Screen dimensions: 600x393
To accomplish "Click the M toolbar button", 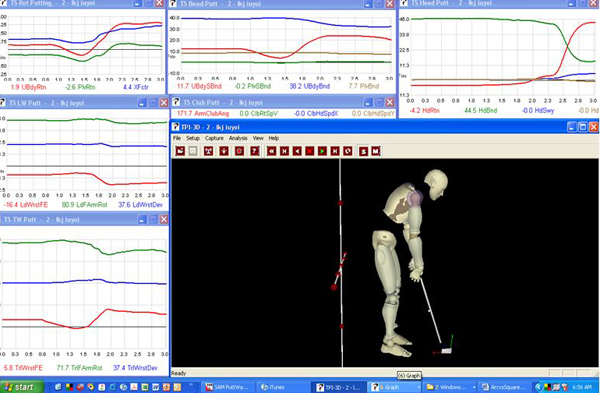I will [376, 151].
